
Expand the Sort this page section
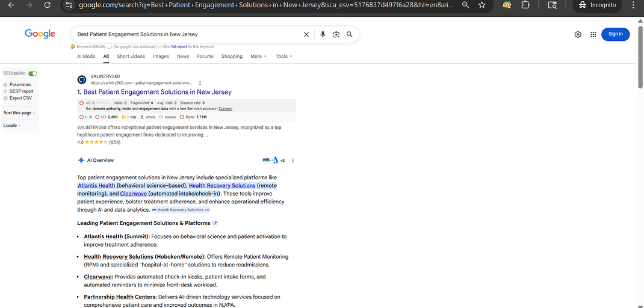tap(19, 112)
